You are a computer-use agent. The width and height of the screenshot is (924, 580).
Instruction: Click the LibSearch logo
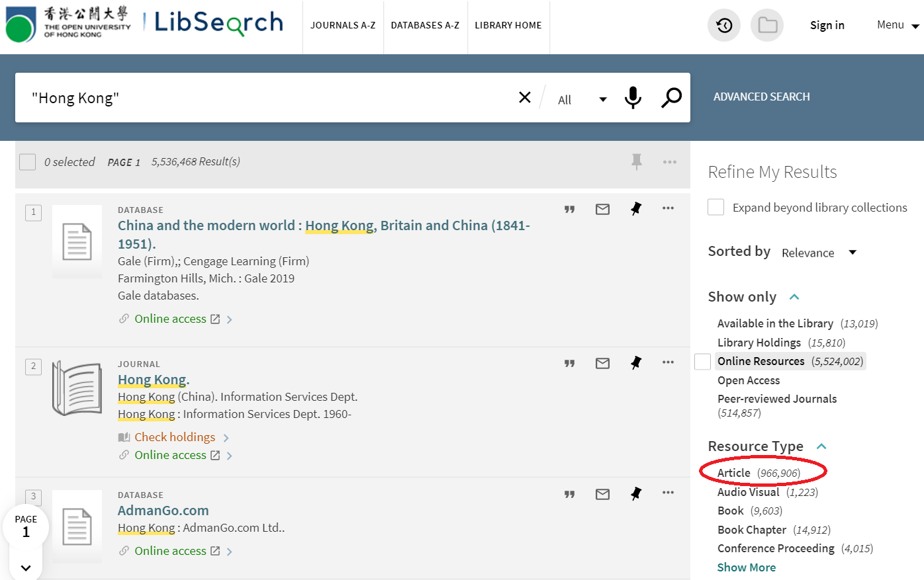click(218, 22)
